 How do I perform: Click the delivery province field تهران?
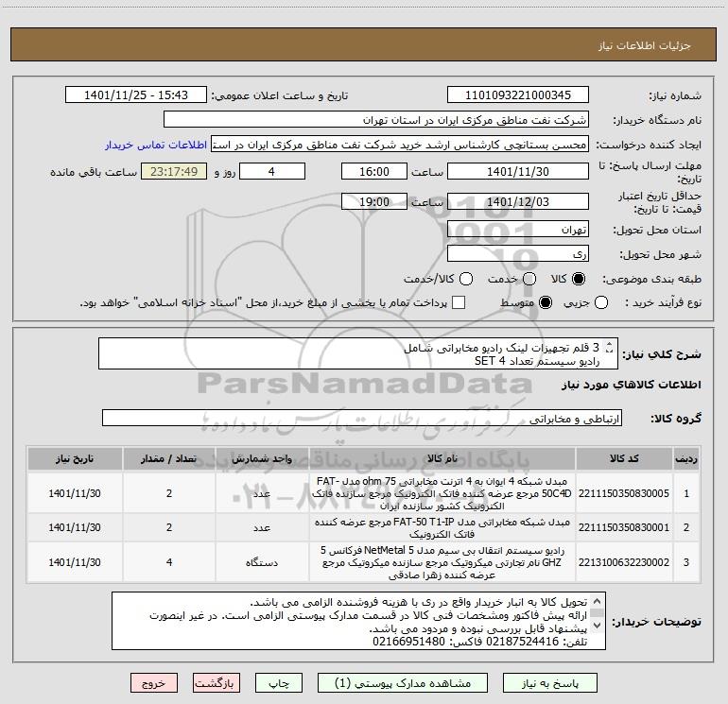pos(518,230)
